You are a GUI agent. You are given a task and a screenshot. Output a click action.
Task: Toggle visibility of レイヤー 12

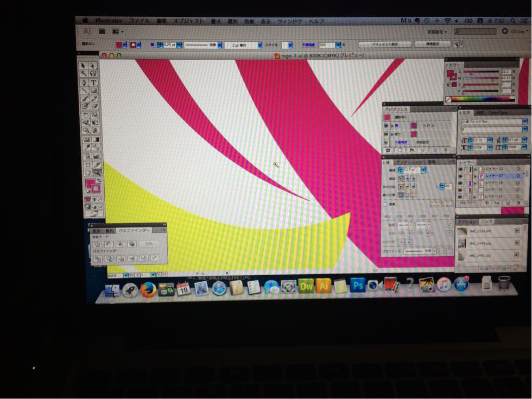tap(461, 169)
